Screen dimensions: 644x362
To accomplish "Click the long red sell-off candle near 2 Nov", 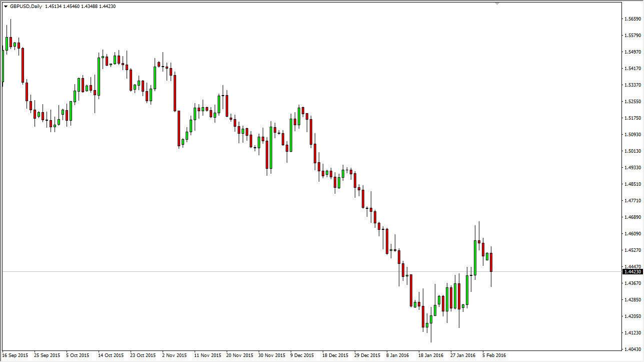I will (178, 128).
